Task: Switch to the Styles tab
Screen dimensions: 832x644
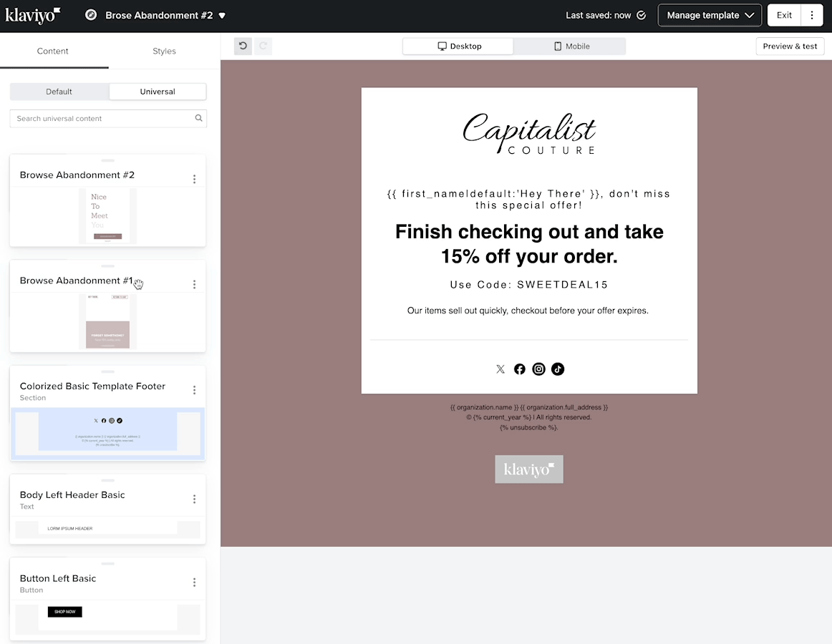Action: pos(164,51)
